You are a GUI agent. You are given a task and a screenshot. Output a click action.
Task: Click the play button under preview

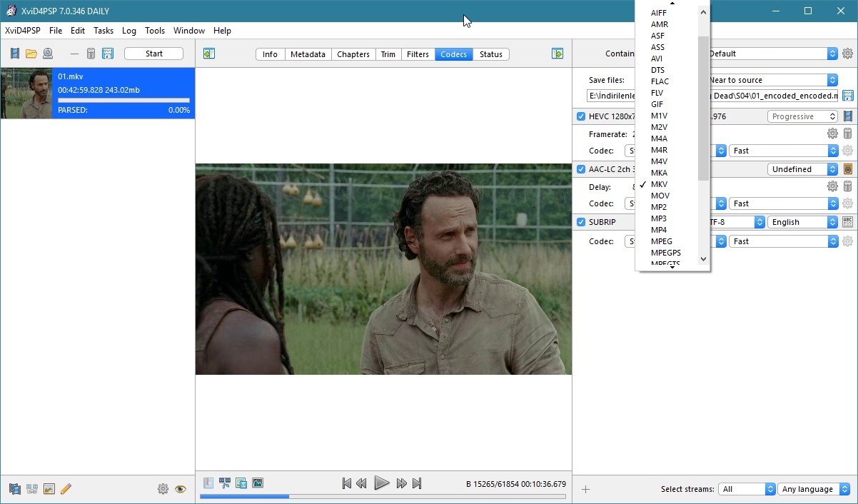tap(382, 483)
